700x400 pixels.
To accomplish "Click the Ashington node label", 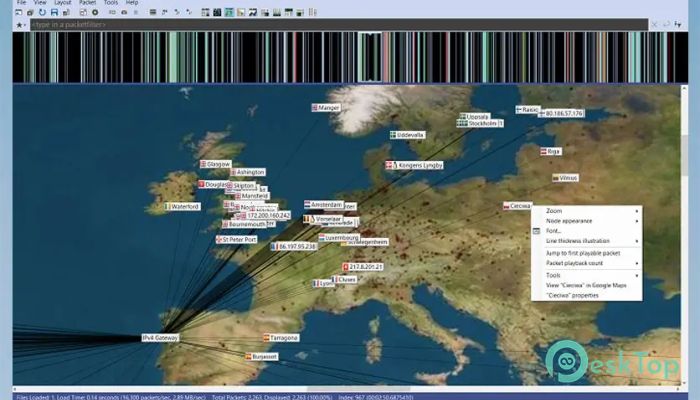I will pyautogui.click(x=248, y=172).
